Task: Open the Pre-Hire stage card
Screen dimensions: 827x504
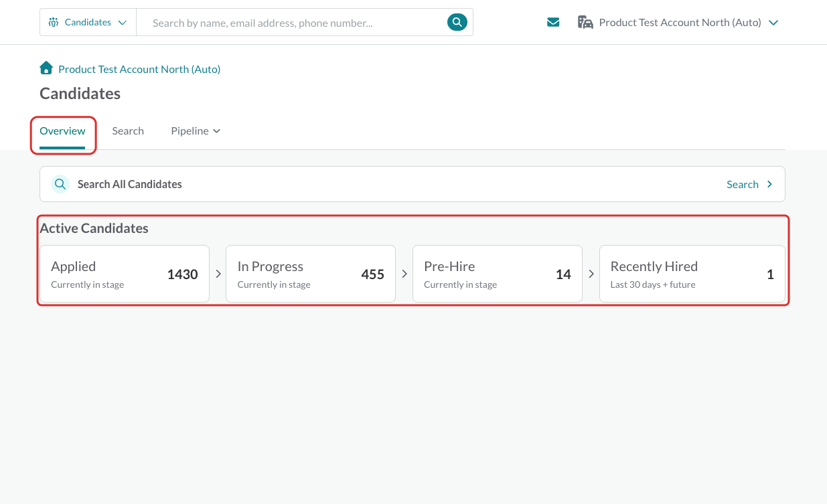Action: [498, 274]
